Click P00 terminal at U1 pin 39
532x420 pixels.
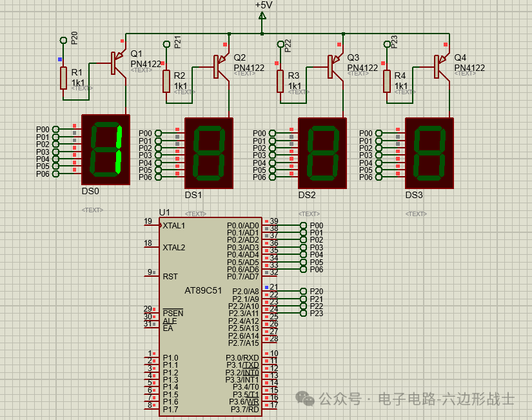303,225
